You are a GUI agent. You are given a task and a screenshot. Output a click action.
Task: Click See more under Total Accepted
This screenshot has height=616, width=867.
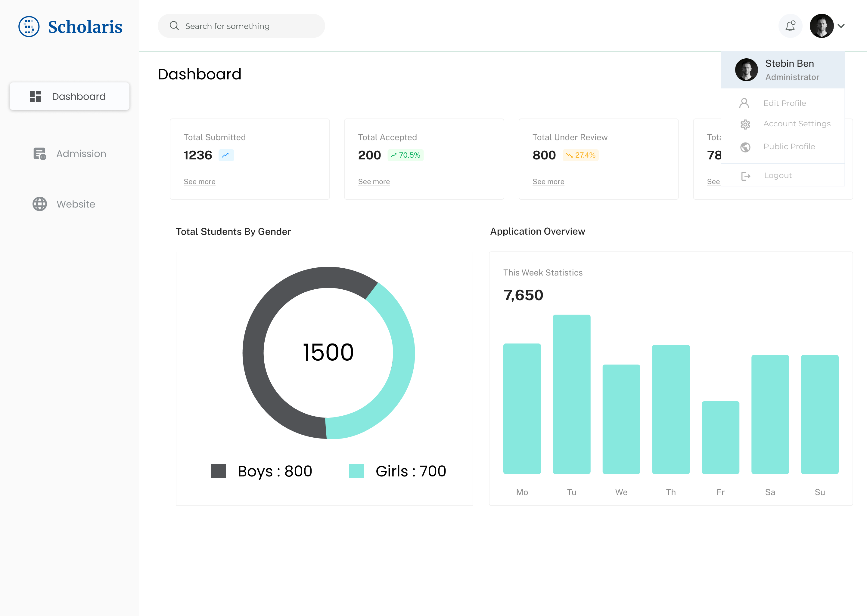click(x=374, y=182)
